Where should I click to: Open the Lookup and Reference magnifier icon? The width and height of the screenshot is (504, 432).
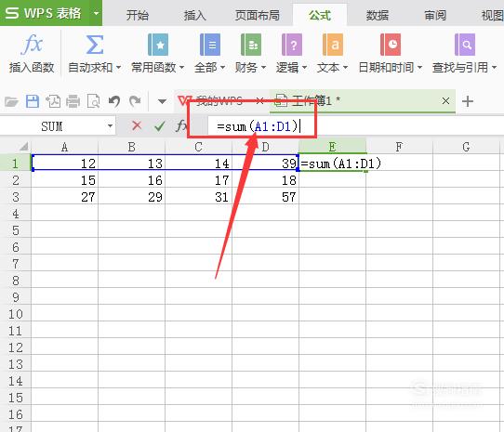click(x=465, y=45)
